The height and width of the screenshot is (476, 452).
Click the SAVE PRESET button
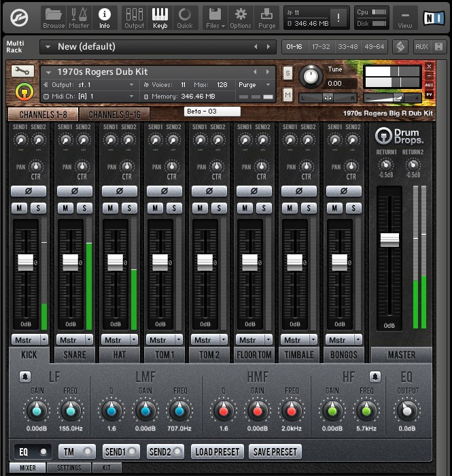click(x=275, y=452)
